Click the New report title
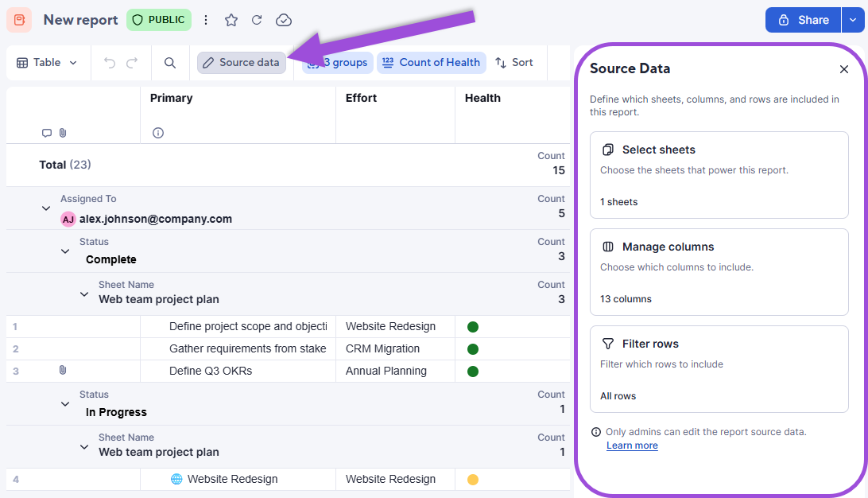Screen dimensions: 868x498 pyautogui.click(x=81, y=20)
